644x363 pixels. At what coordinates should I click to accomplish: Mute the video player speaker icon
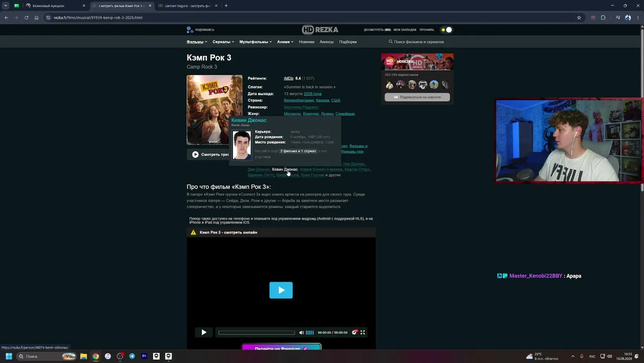click(302, 332)
